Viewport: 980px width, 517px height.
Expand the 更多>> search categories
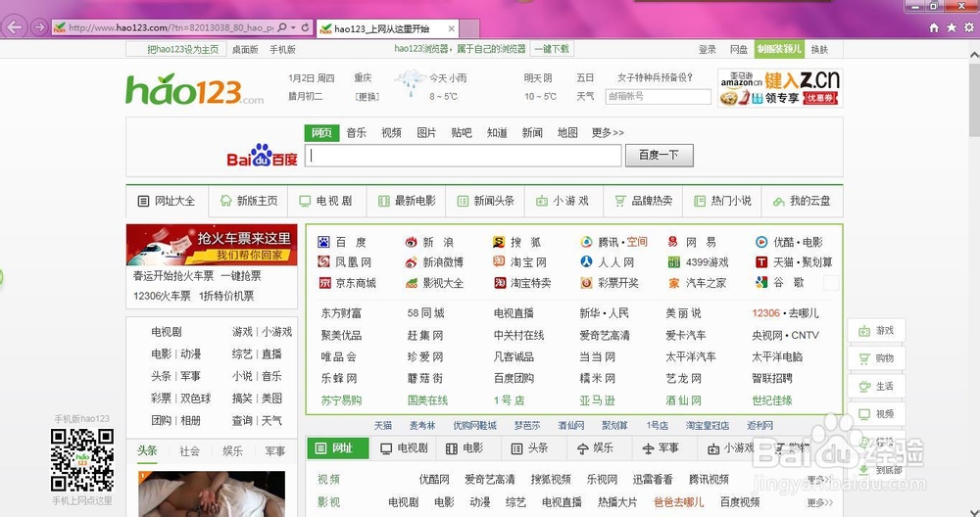[x=608, y=133]
